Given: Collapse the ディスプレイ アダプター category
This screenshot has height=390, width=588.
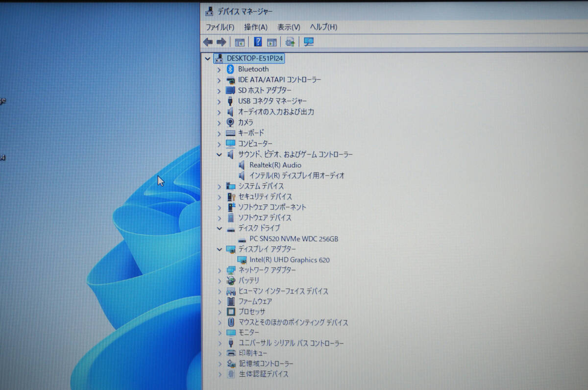Looking at the screenshot, I should [x=219, y=249].
